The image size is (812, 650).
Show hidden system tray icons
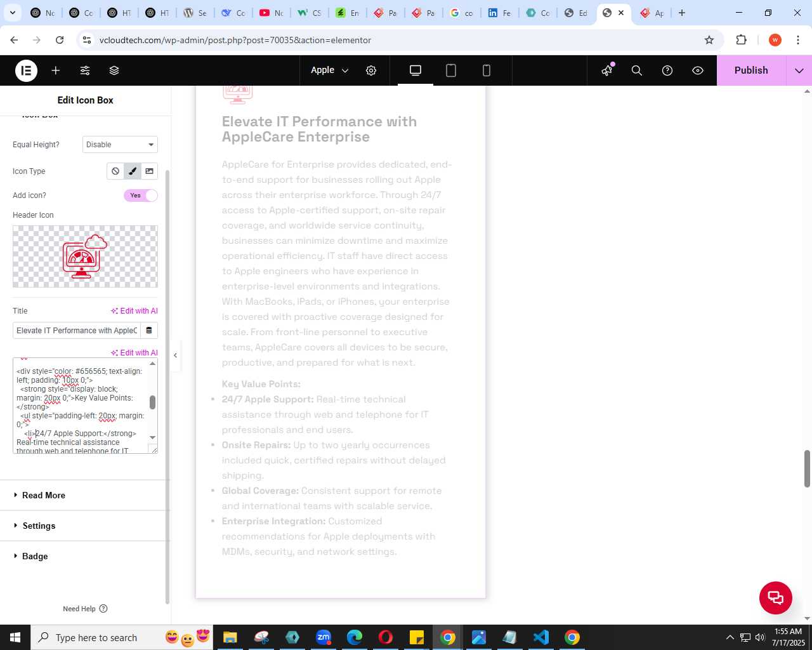(x=730, y=637)
